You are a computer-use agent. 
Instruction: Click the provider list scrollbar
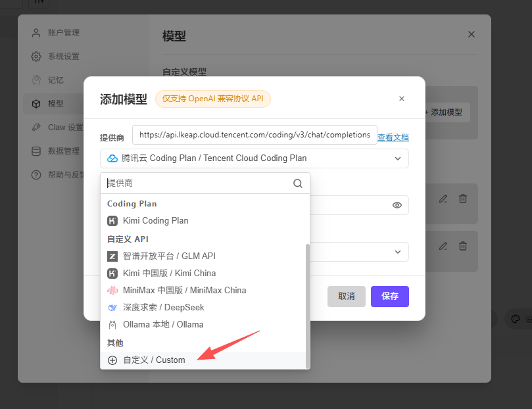click(308, 306)
